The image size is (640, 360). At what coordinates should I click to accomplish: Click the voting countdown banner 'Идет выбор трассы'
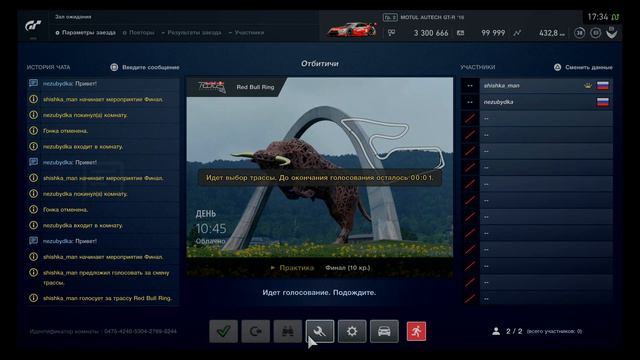(320, 178)
